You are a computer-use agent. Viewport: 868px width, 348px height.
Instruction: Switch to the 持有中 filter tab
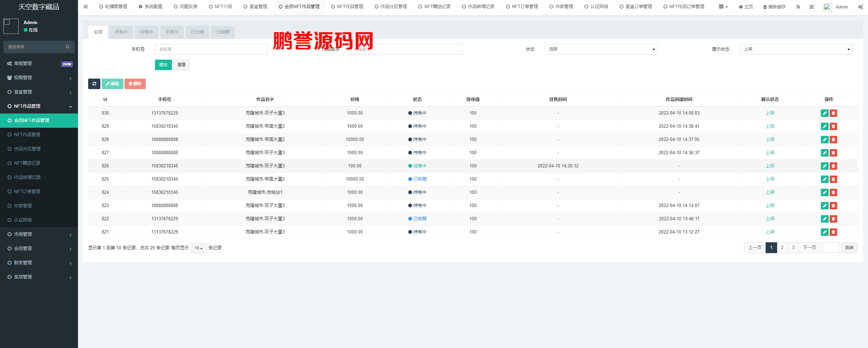(121, 32)
